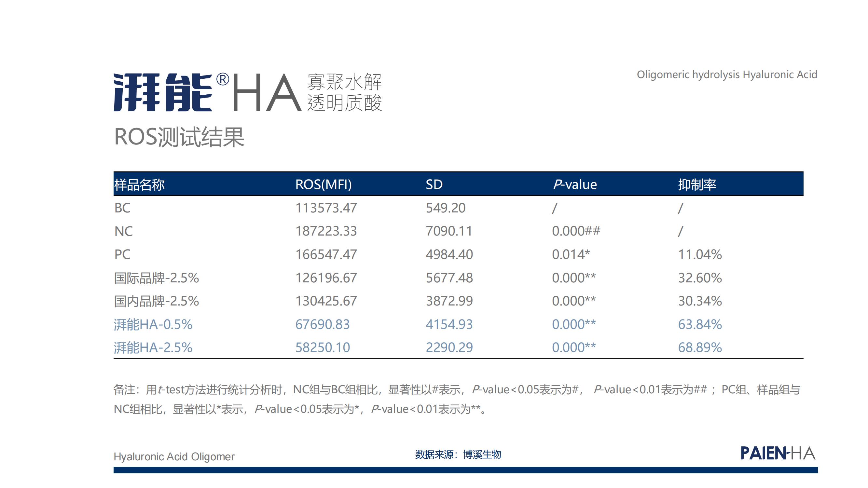The height and width of the screenshot is (488, 868).
Task: Click the ROS value 113573.47
Action: (326, 208)
